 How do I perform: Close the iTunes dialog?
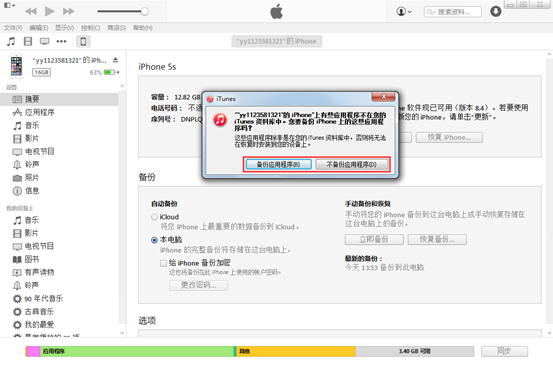point(383,97)
